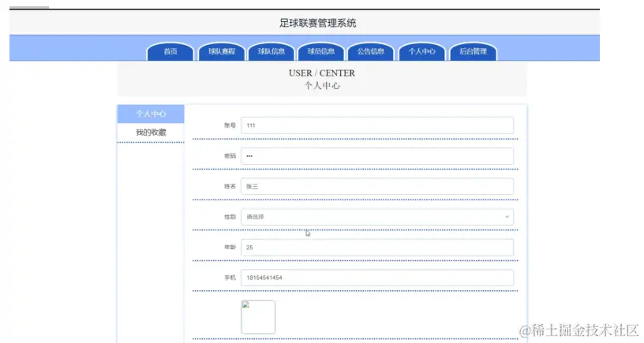
Task: Open 我的收藏 in the sidebar
Action: coord(151,132)
